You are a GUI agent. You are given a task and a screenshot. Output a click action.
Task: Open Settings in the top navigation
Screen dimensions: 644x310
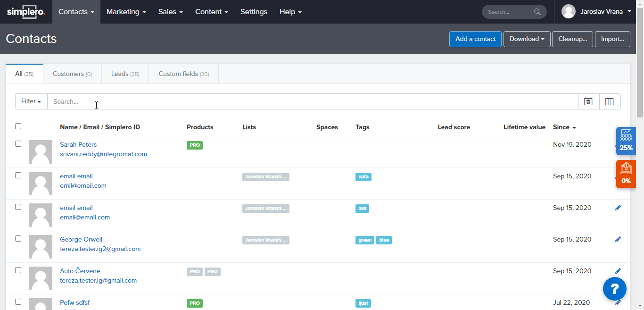(x=254, y=12)
